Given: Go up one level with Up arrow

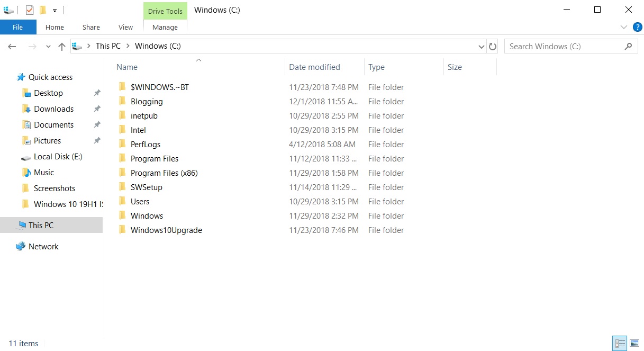Looking at the screenshot, I should tap(61, 47).
